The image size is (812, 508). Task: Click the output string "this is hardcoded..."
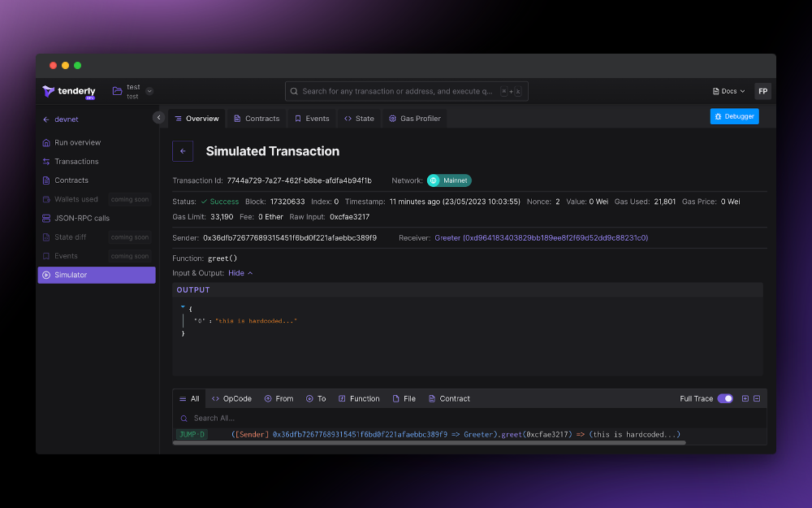click(256, 321)
